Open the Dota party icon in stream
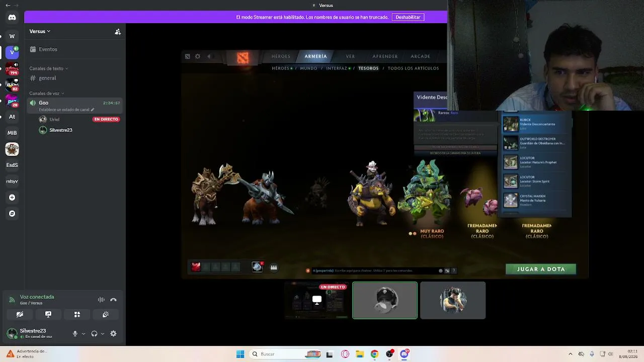 tap(274, 267)
